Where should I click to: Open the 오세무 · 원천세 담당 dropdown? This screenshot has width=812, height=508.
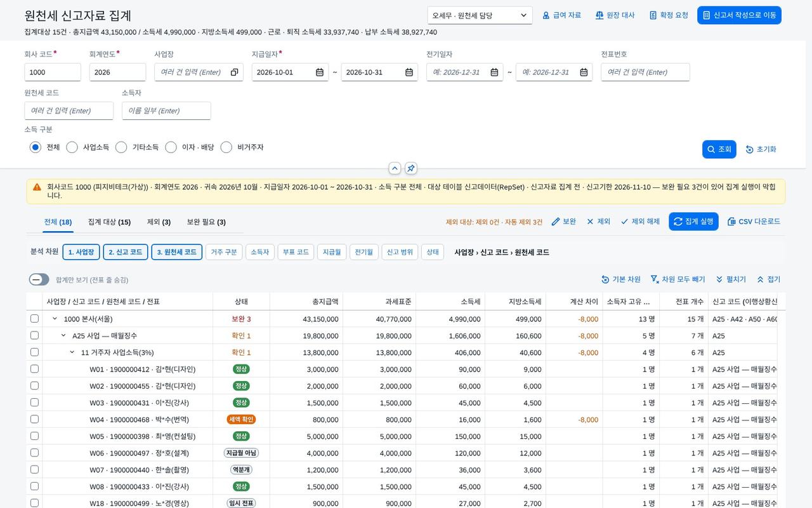(480, 15)
